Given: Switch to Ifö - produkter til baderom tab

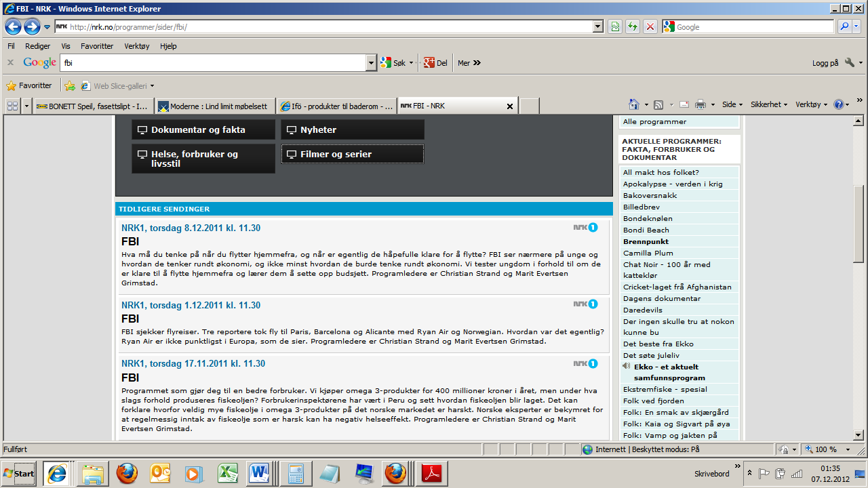Looking at the screenshot, I should pos(337,106).
